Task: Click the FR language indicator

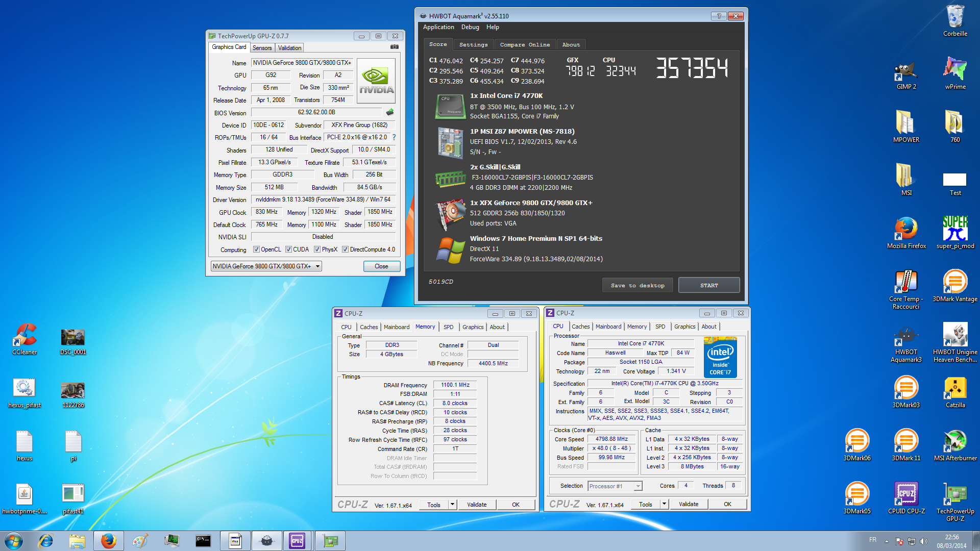Action: coord(872,540)
